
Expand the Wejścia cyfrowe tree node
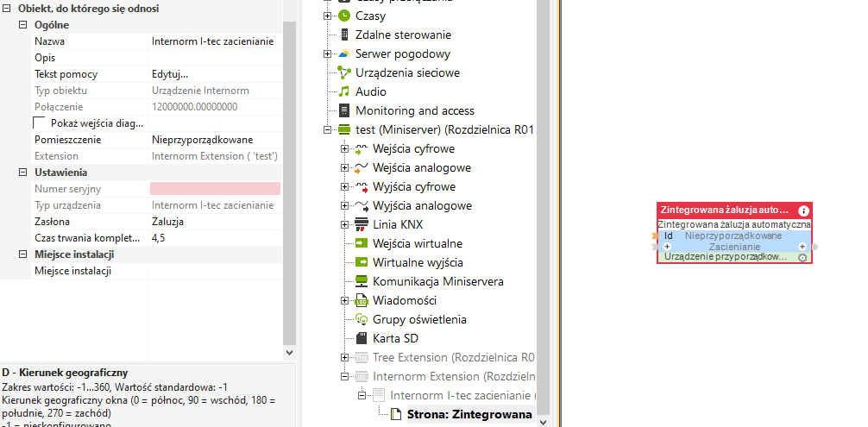pyautogui.click(x=345, y=148)
